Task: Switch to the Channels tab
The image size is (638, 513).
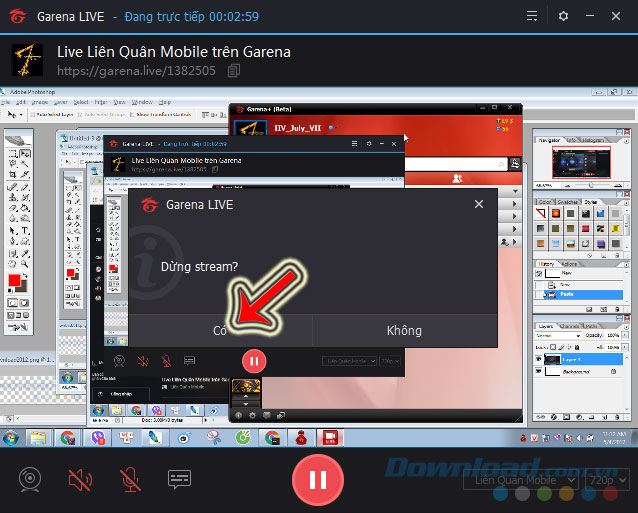Action: click(x=569, y=326)
